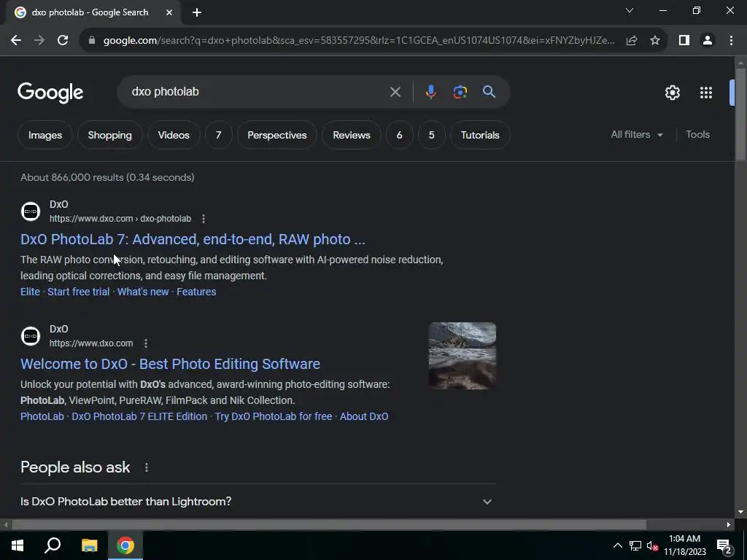Click the share page icon in address bar
The height and width of the screenshot is (560, 747).
point(632,41)
